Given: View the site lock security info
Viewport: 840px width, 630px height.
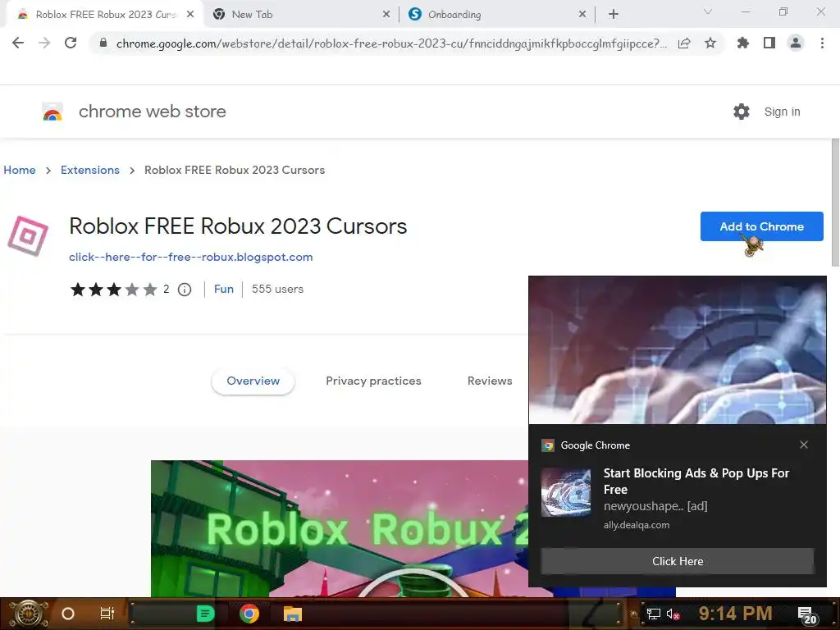Looking at the screenshot, I should click(103, 43).
